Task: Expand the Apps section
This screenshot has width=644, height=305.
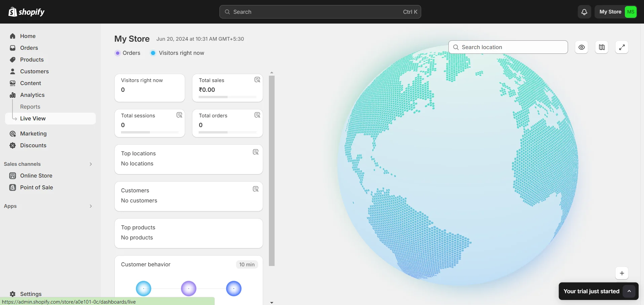Action: 90,206
